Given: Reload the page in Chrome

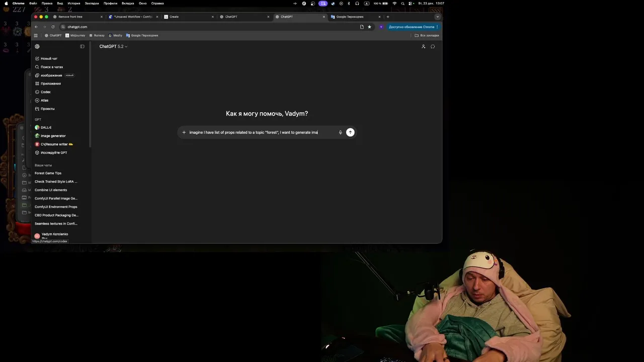Looking at the screenshot, I should click(x=53, y=27).
